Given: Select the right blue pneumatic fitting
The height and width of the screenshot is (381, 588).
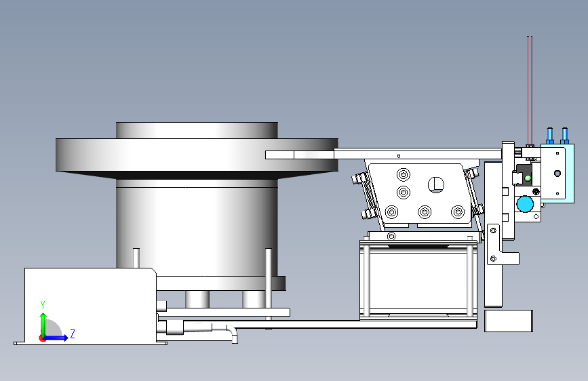Looking at the screenshot, I should pos(564,136).
